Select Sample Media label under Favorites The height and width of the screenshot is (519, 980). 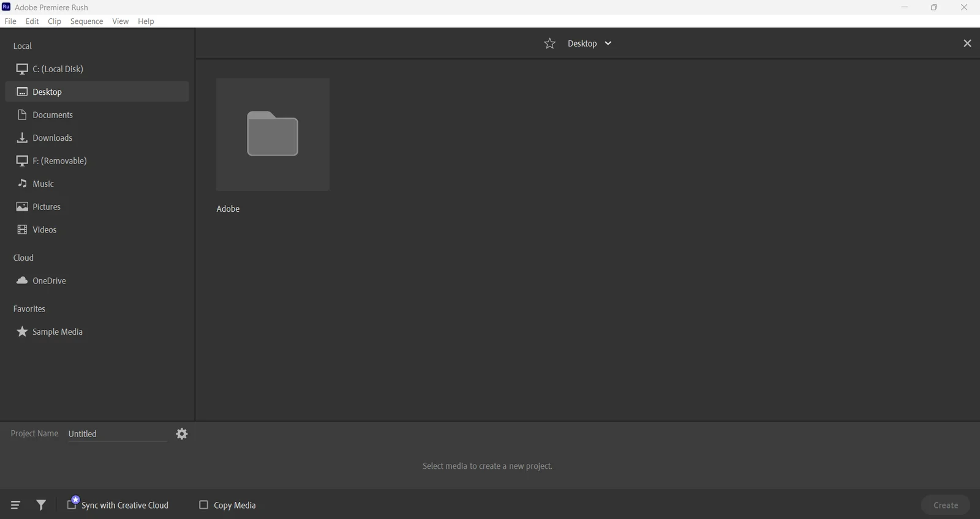click(58, 332)
